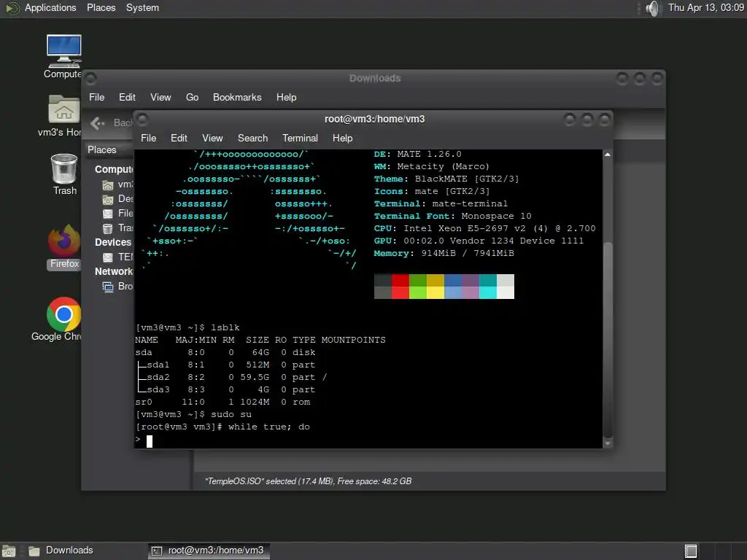Click the Network heading in the Places sidebar
Image resolution: width=747 pixels, height=560 pixels.
pos(113,271)
